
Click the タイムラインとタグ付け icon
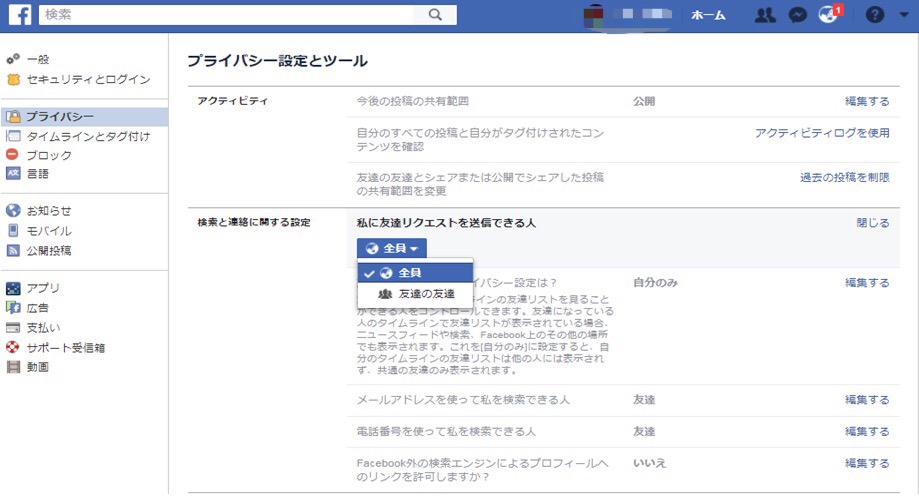13,136
